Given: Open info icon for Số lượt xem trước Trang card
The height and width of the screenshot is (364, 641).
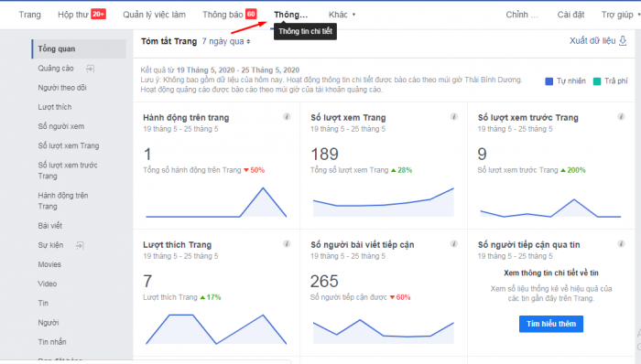Looking at the screenshot, I should (x=621, y=117).
